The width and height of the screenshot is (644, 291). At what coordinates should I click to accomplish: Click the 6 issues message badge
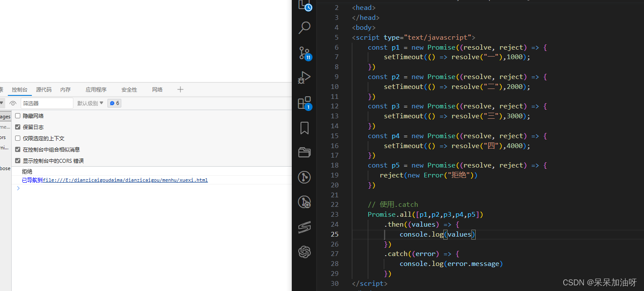coord(114,103)
